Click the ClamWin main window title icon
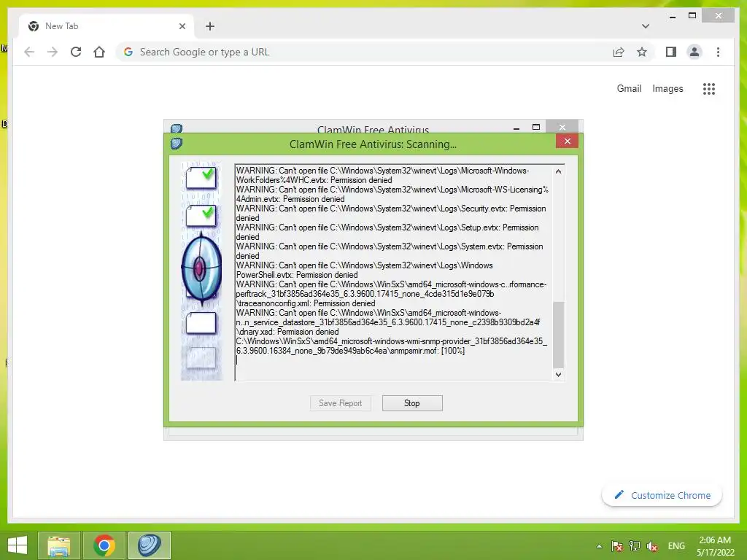This screenshot has height=560, width=747. click(177, 128)
